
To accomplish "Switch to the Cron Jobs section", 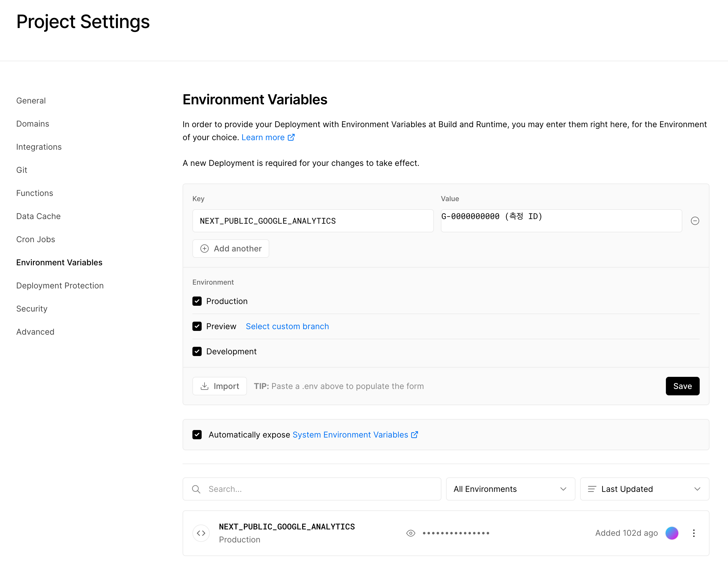I will click(35, 239).
